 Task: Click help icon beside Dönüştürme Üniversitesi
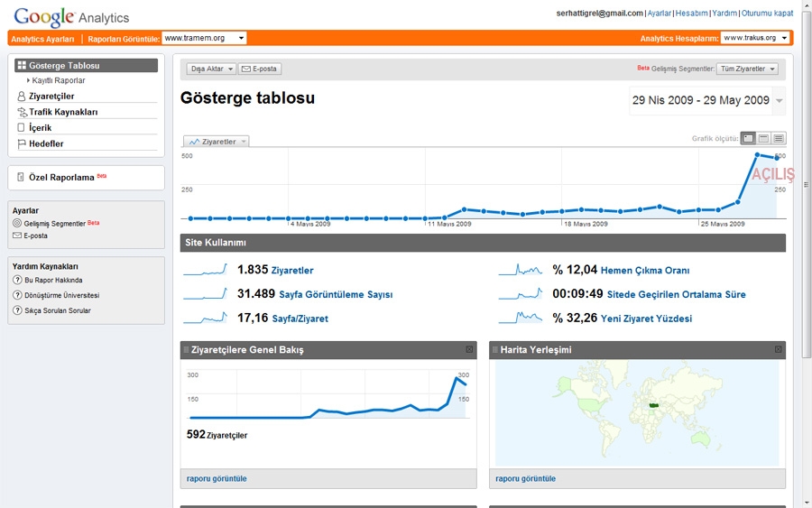pos(17,295)
